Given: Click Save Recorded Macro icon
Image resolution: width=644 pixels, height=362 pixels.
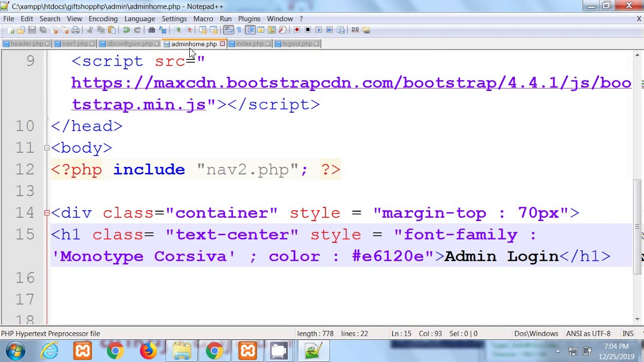Looking at the screenshot, I should [x=341, y=30].
